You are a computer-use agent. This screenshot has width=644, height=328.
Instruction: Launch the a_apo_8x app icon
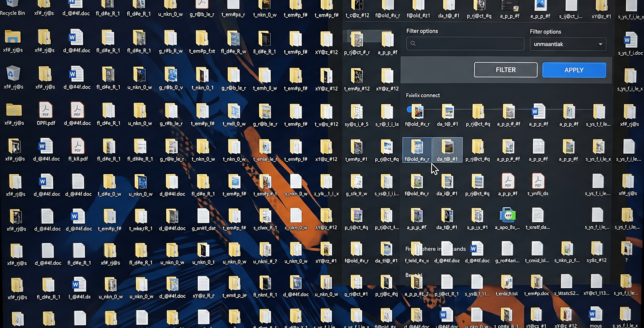[507, 215]
